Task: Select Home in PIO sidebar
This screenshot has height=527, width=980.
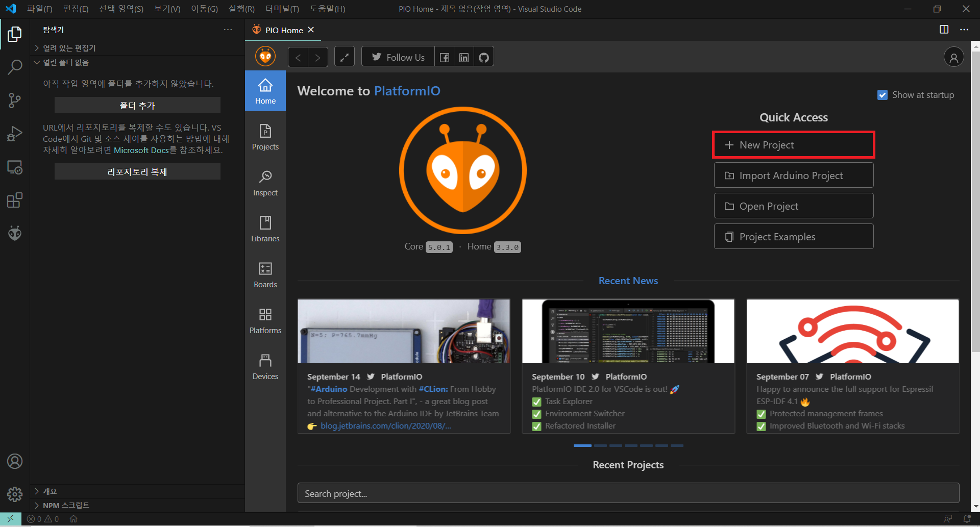Action: click(x=265, y=91)
